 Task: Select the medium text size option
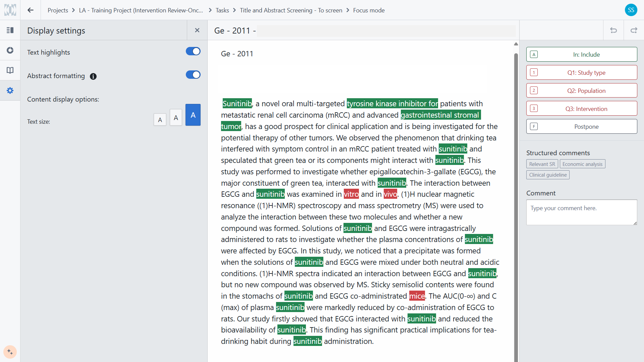[x=176, y=118]
